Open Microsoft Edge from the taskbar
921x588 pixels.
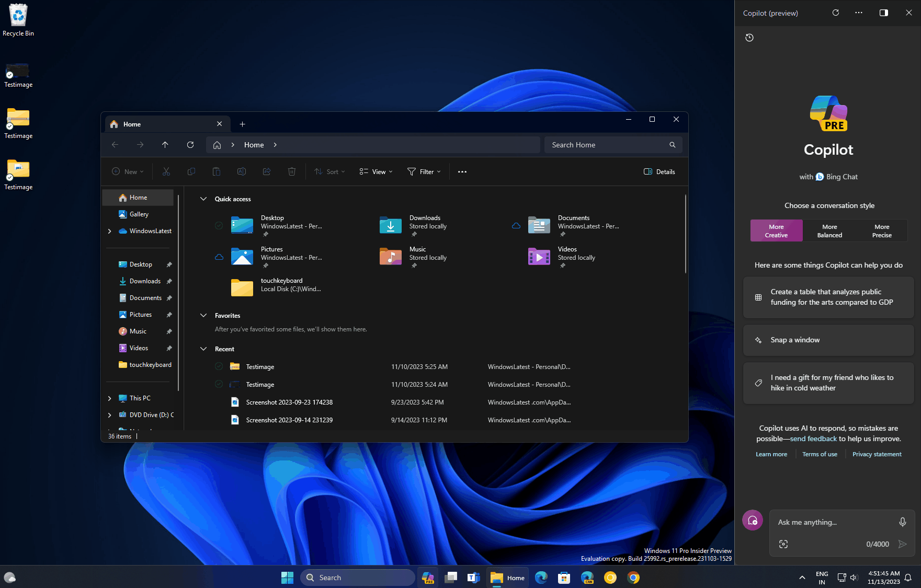[541, 578]
